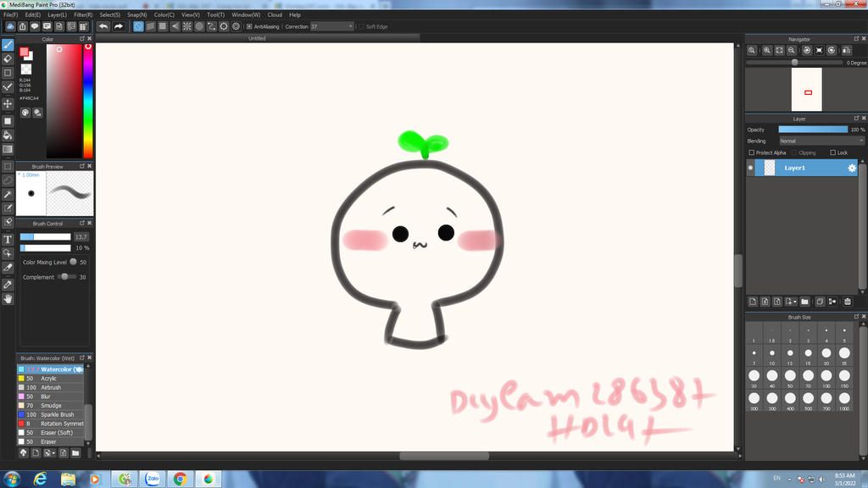Open the Windows Start button
Viewport: 868px width, 488px height.
point(12,479)
